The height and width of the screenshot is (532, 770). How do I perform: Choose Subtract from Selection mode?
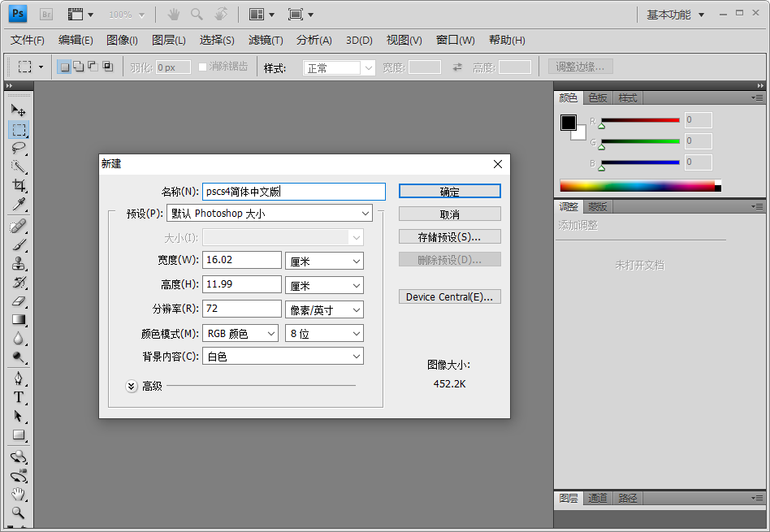[x=93, y=67]
